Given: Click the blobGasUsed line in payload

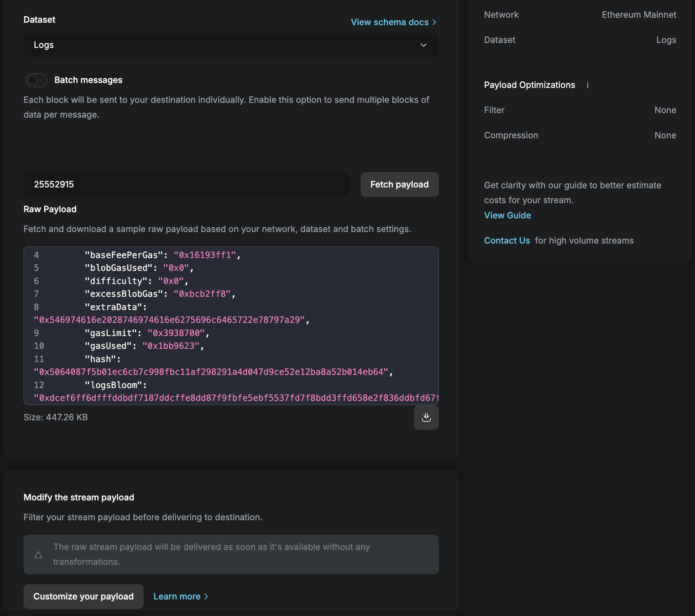Looking at the screenshot, I should coord(139,268).
